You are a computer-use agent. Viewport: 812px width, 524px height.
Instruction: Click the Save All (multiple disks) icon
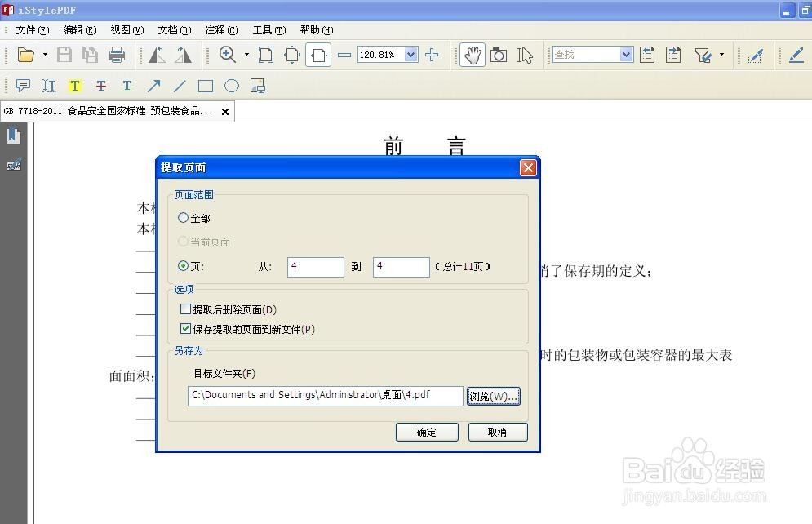coord(90,55)
